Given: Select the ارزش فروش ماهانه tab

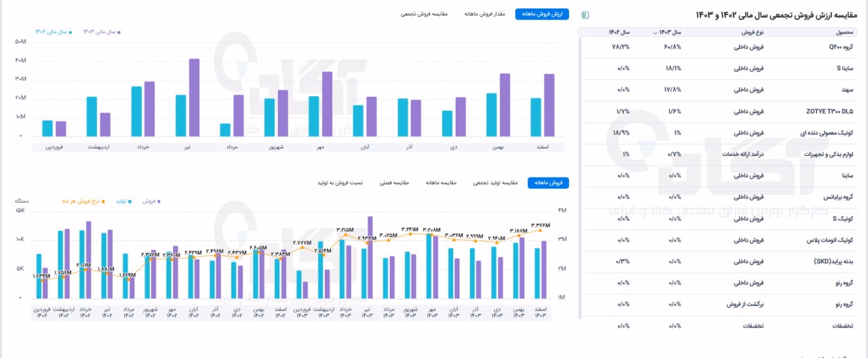Looking at the screenshot, I should point(542,14).
